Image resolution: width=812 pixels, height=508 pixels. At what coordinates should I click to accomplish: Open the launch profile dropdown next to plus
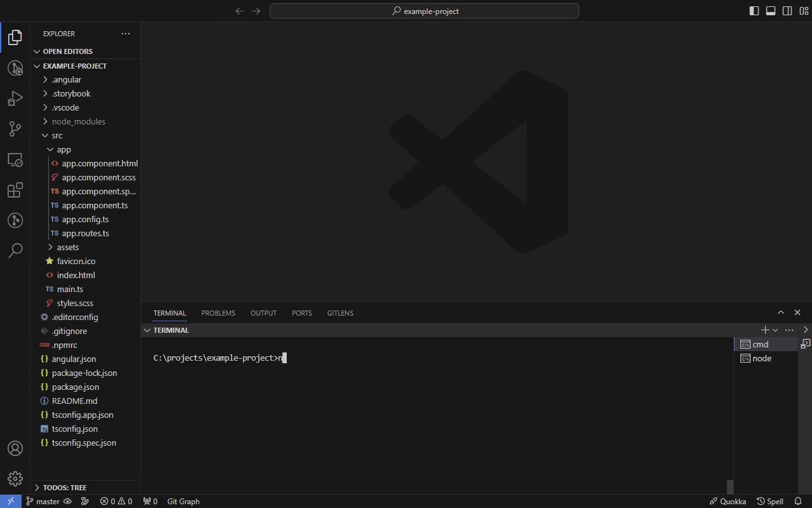pyautogui.click(x=775, y=330)
